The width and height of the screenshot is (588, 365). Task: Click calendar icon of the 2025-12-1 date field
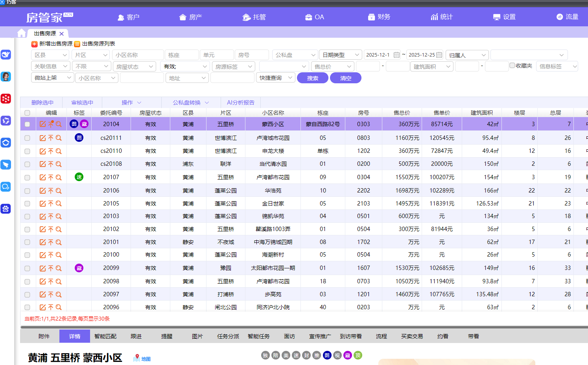[x=396, y=55]
